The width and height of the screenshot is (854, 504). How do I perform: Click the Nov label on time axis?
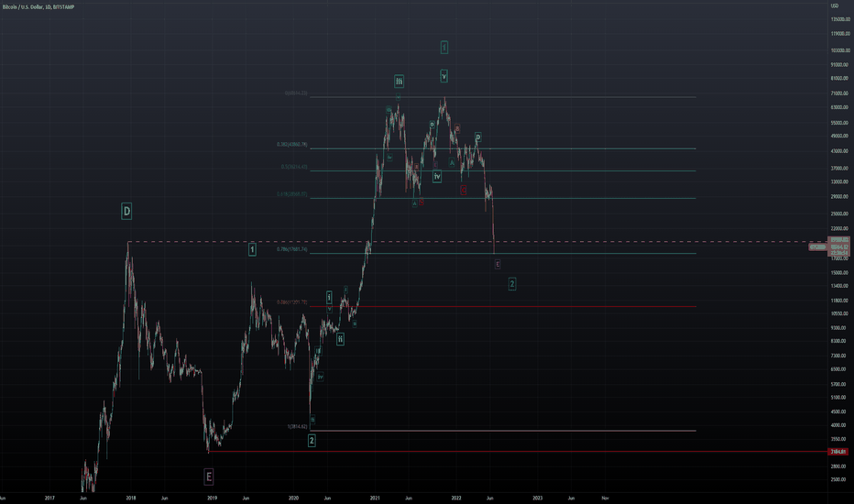[605, 498]
